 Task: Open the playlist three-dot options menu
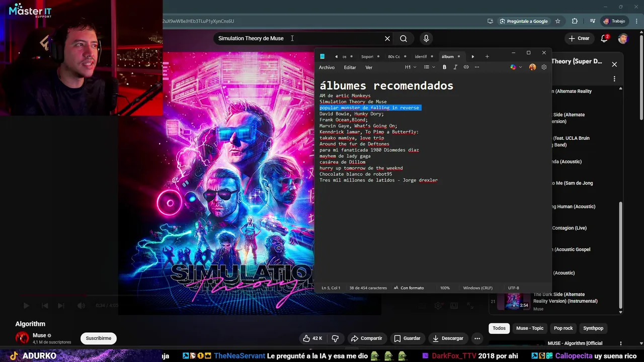click(614, 79)
